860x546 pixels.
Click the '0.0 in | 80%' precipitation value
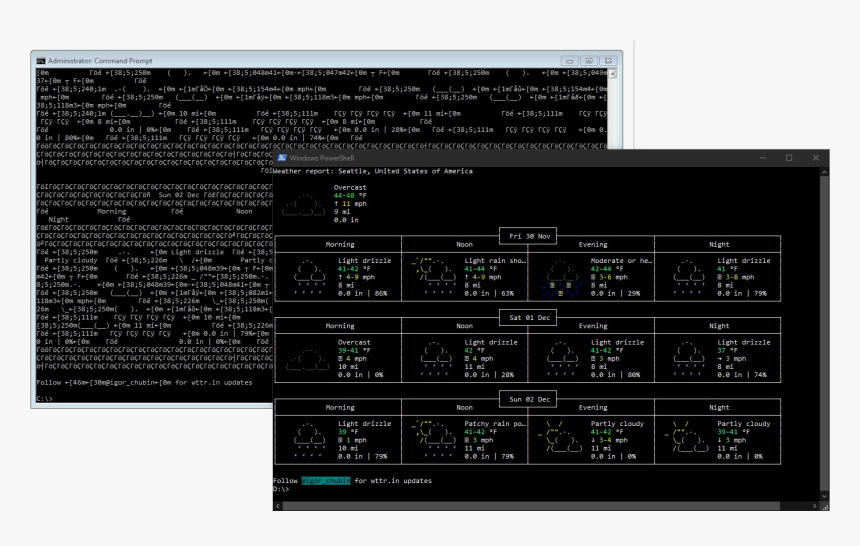pos(615,375)
